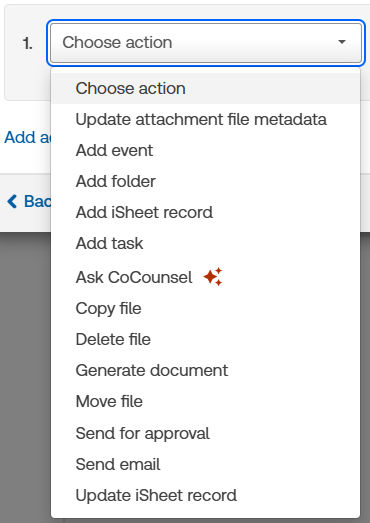Select the 'Add task' action
Image resolution: width=370 pixels, height=523 pixels.
click(206, 243)
